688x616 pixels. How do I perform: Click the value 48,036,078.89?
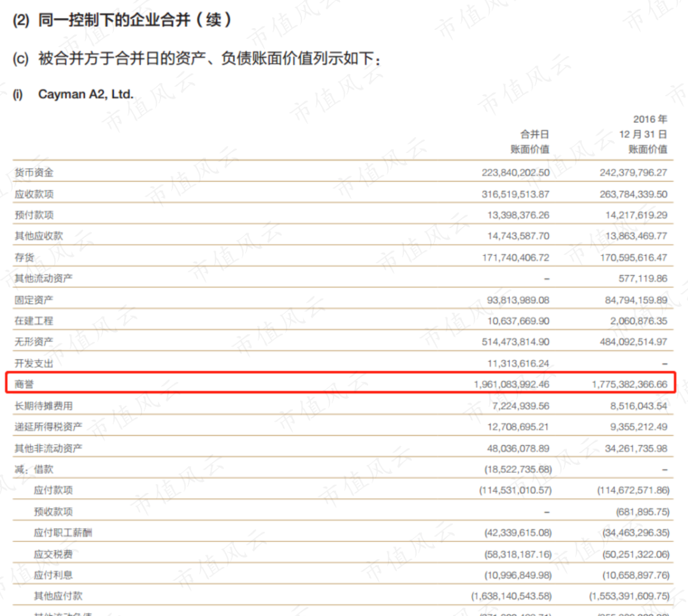[x=518, y=448]
